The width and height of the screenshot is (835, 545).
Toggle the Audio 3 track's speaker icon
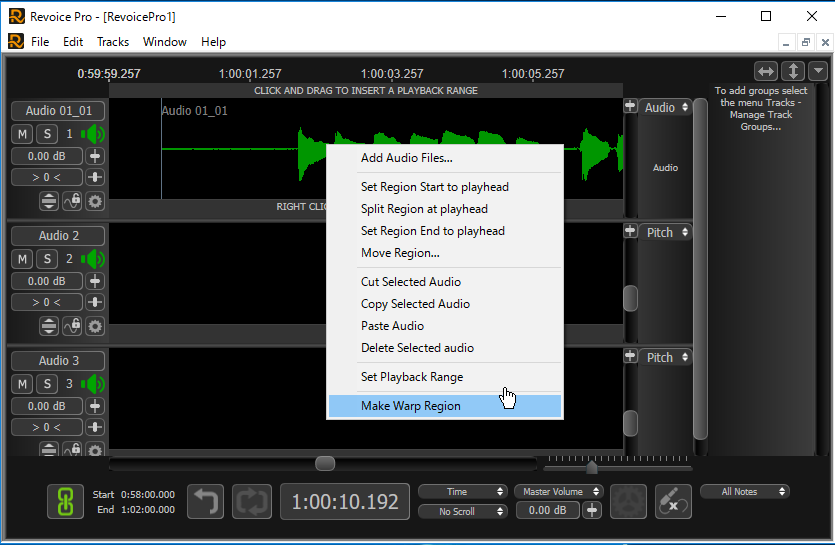93,384
